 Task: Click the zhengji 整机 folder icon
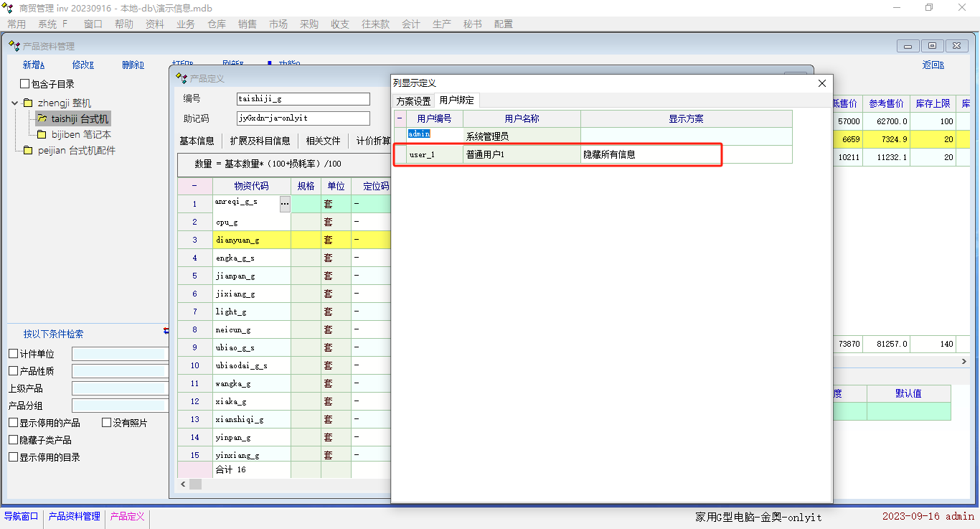tap(28, 103)
